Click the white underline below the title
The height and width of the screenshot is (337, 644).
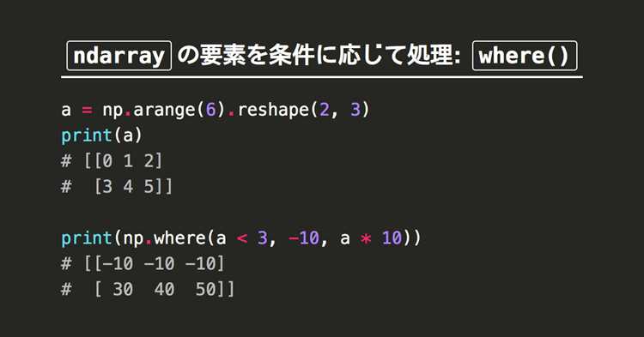[x=322, y=76]
